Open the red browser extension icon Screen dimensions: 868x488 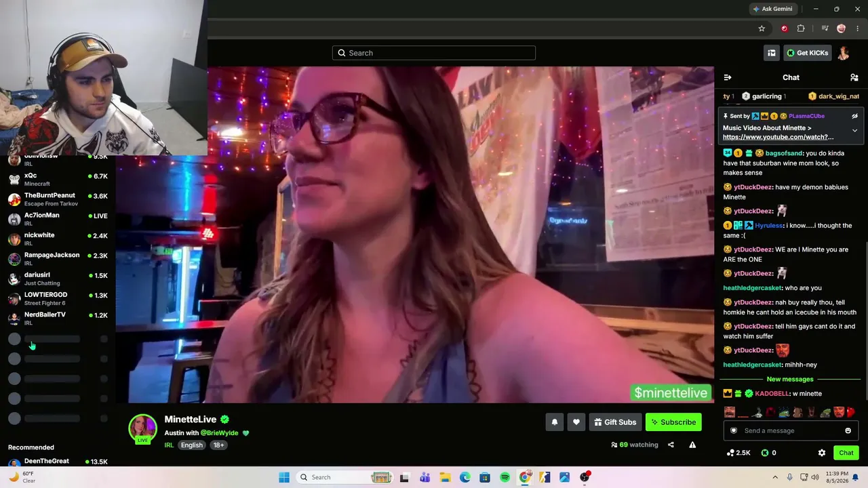(785, 28)
